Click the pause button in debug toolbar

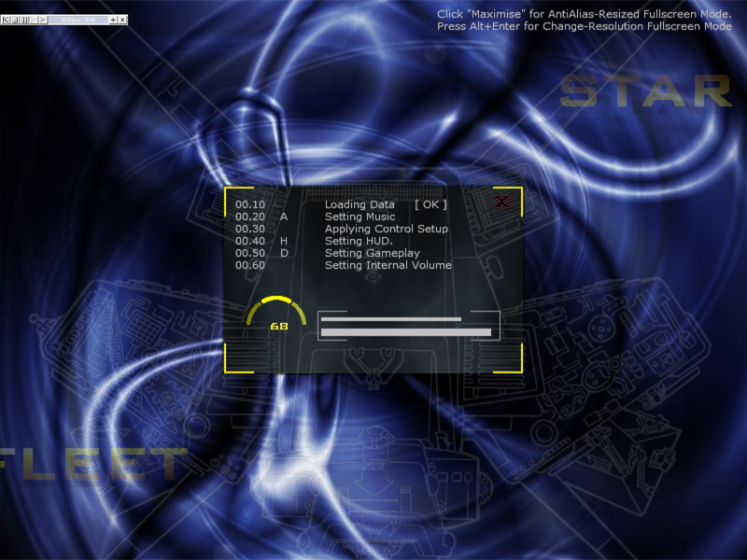pos(24,20)
